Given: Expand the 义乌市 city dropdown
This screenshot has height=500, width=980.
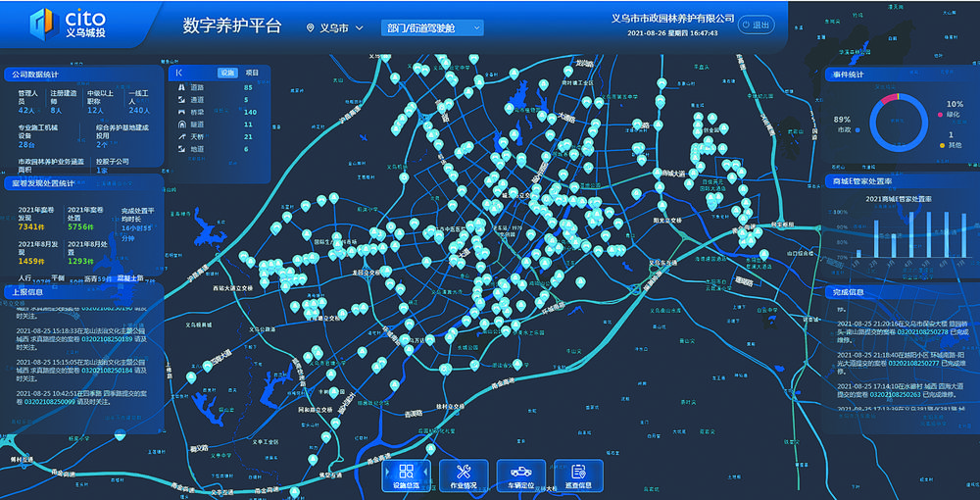Looking at the screenshot, I should coord(359,28).
